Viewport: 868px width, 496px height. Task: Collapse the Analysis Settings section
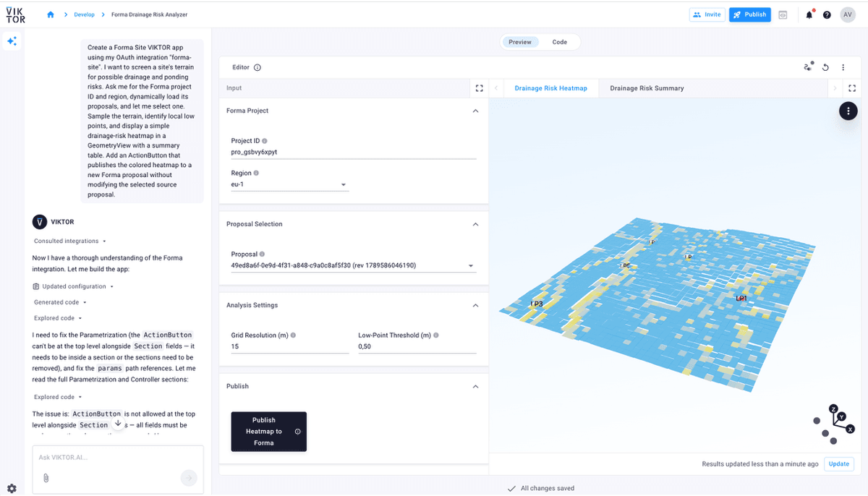pyautogui.click(x=475, y=305)
